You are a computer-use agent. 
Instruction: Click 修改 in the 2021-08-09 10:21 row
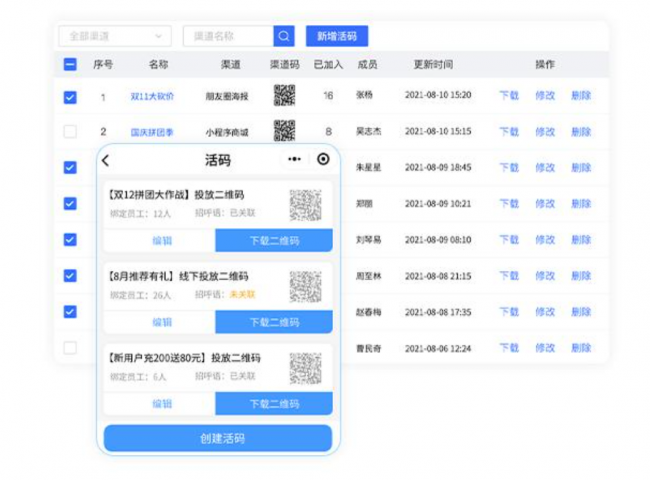(545, 204)
